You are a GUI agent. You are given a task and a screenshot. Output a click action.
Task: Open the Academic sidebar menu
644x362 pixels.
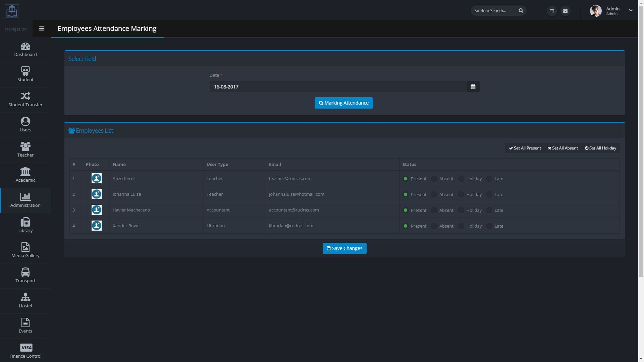(x=25, y=175)
